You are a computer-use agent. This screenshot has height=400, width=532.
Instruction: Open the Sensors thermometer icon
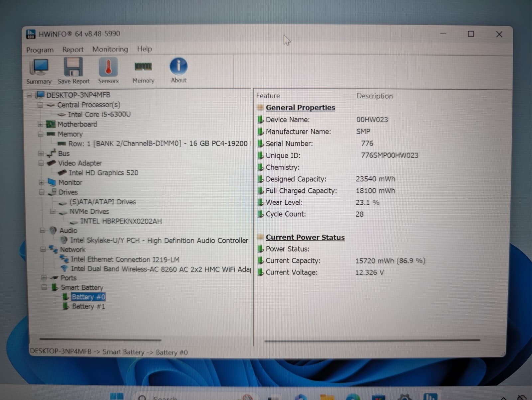[108, 67]
